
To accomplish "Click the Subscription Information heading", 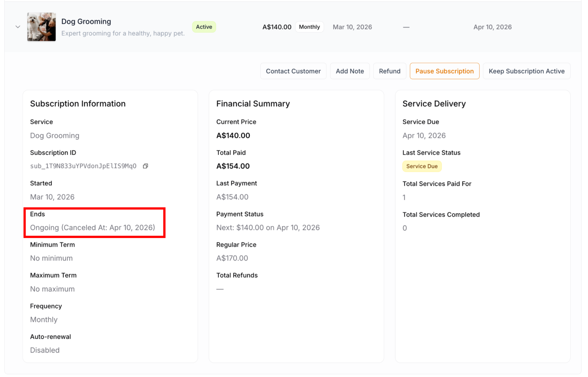I will [x=78, y=104].
